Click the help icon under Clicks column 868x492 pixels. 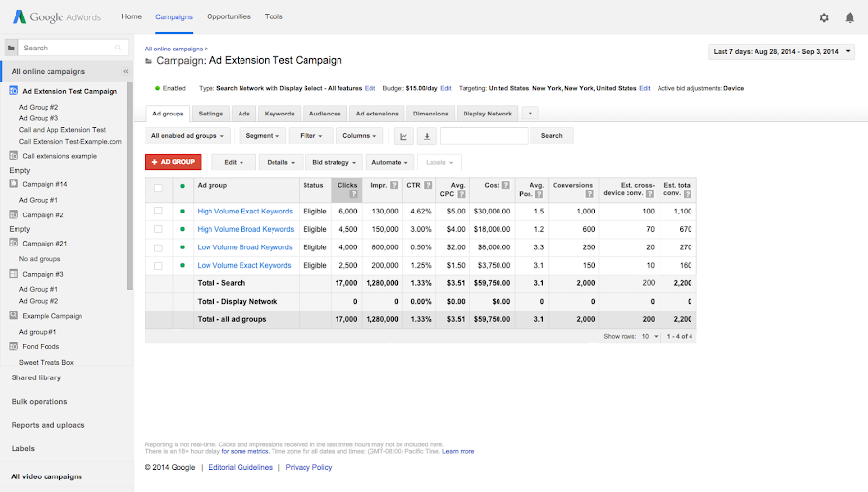(x=353, y=194)
